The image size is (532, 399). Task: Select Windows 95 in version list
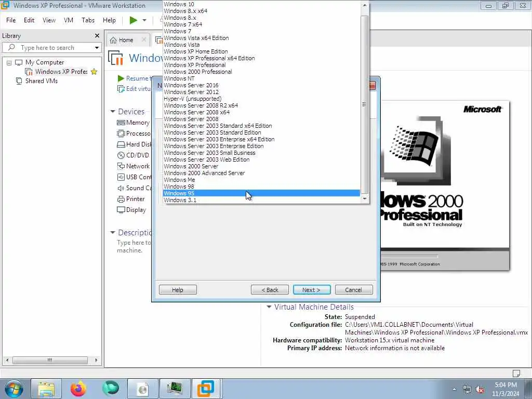pos(261,193)
